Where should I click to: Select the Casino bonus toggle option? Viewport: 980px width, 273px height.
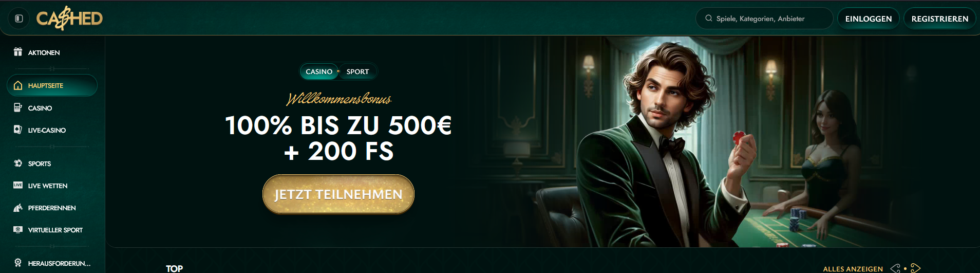coord(319,71)
